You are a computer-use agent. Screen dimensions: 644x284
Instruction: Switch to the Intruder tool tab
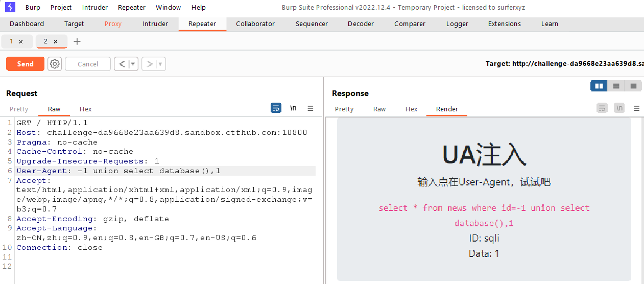155,24
